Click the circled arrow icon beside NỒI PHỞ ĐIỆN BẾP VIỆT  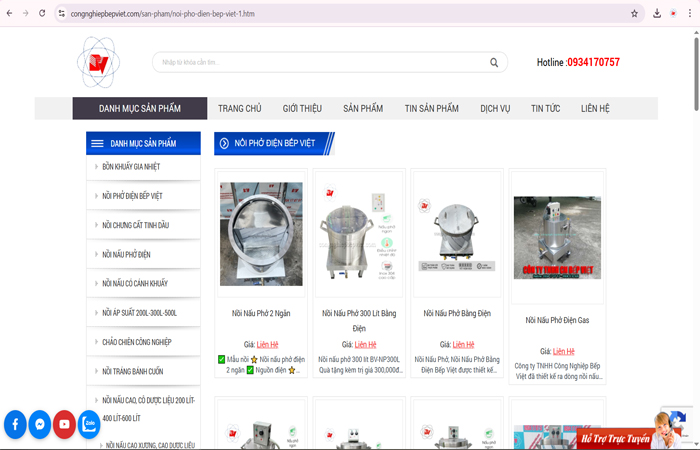pyautogui.click(x=224, y=143)
